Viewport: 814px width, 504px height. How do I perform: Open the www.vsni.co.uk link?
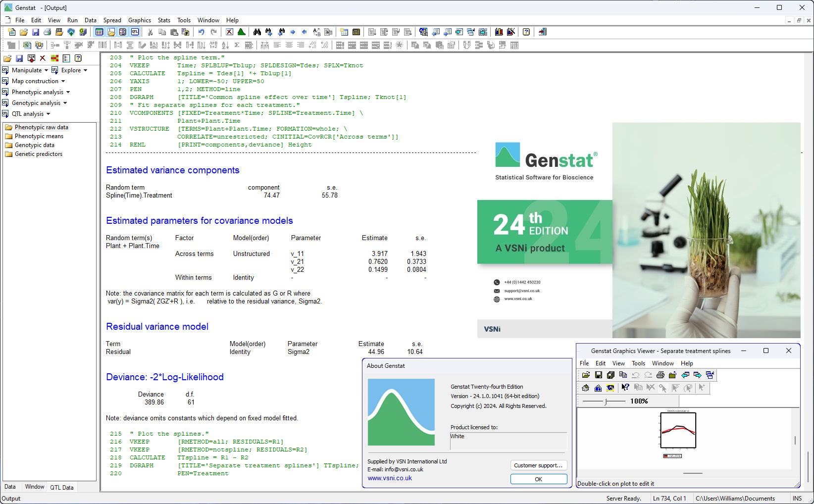390,478
